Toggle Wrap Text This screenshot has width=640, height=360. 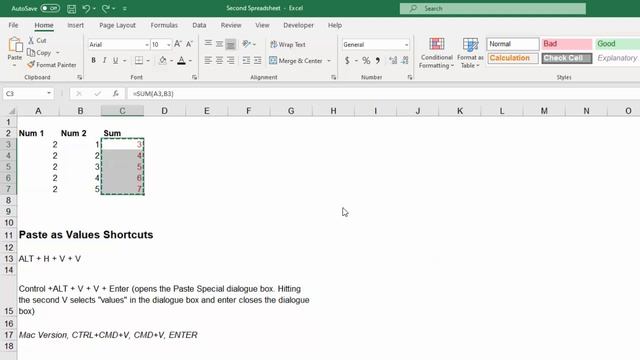pos(288,44)
